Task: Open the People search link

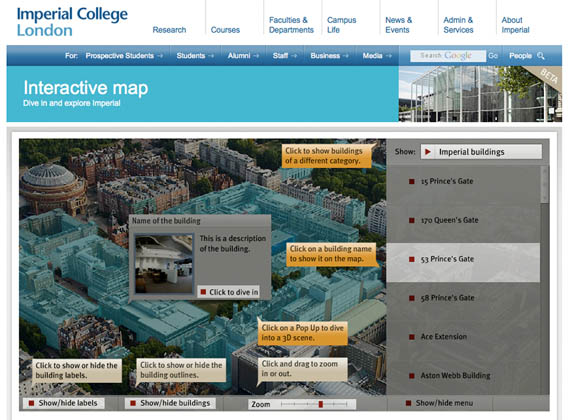Action: point(520,56)
